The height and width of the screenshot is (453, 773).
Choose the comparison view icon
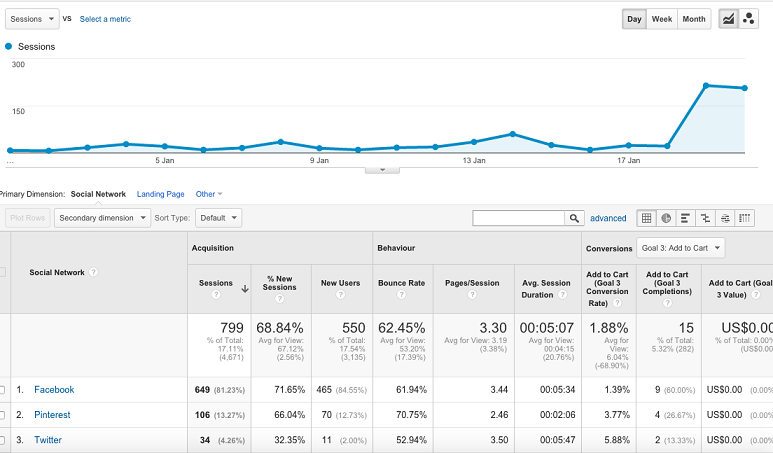click(x=706, y=218)
